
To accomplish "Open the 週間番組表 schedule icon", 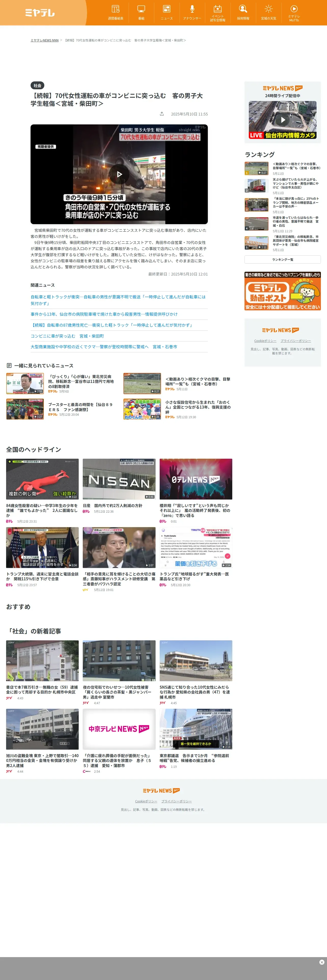I will pyautogui.click(x=116, y=12).
